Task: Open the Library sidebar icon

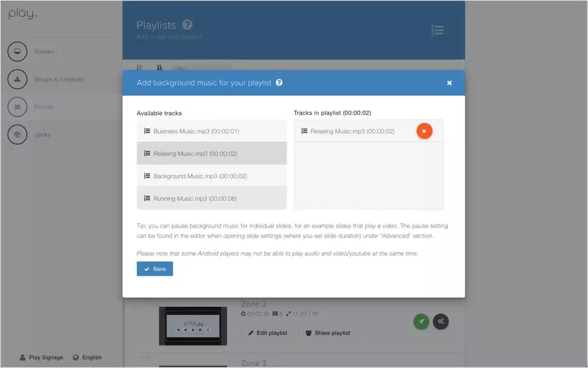Action: pos(17,135)
